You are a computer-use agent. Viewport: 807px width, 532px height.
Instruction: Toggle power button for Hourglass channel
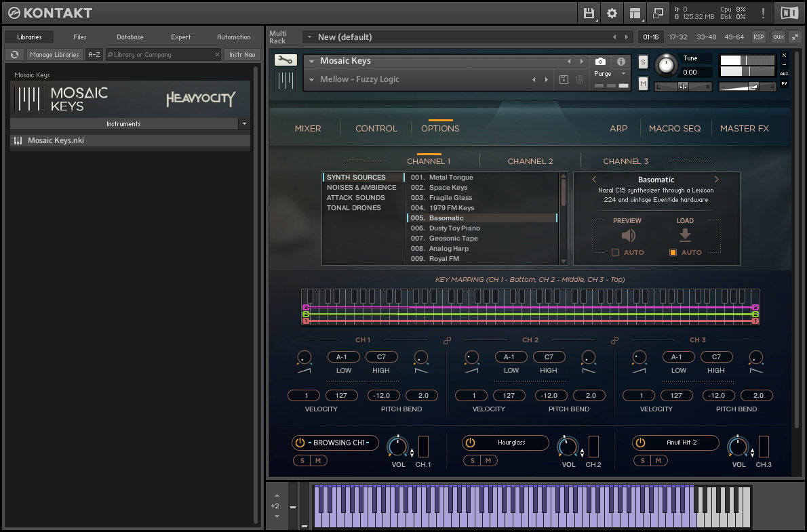pos(470,443)
